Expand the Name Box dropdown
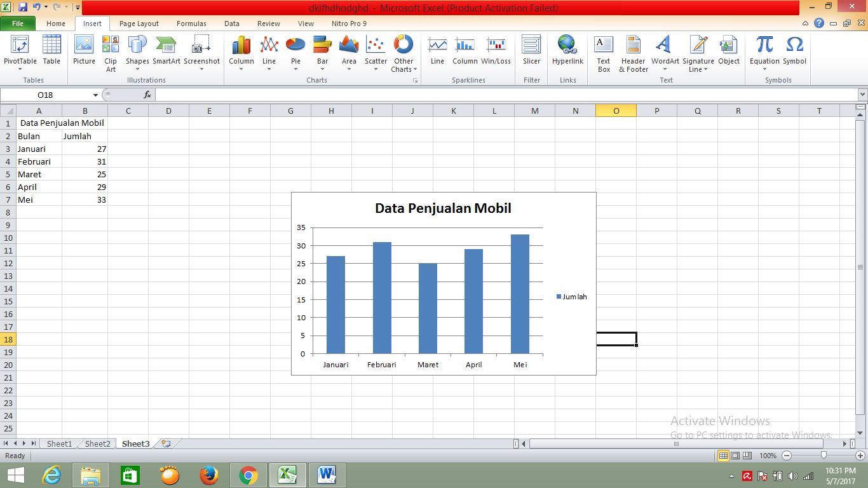The image size is (868, 488). click(x=95, y=95)
